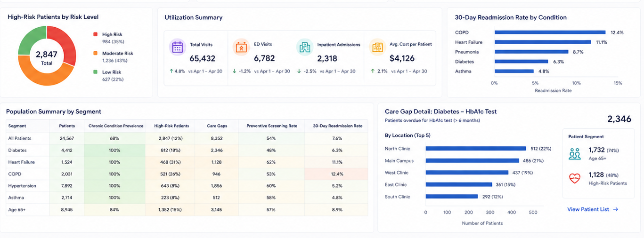644x238 pixels.
Task: Click the Total Visits up arrow indicator
Action: [171, 71]
